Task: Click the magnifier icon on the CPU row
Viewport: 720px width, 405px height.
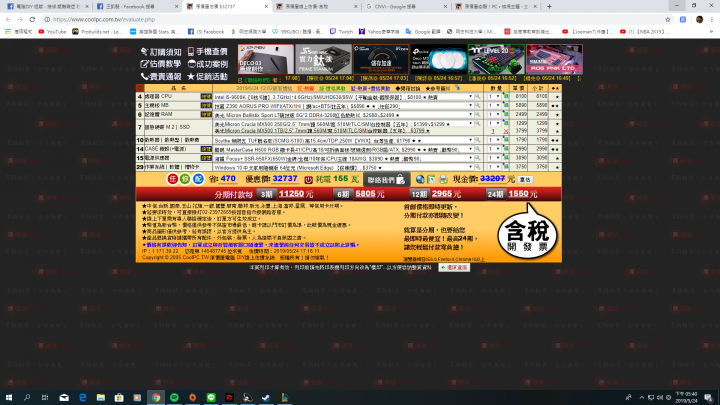Action: [x=478, y=97]
